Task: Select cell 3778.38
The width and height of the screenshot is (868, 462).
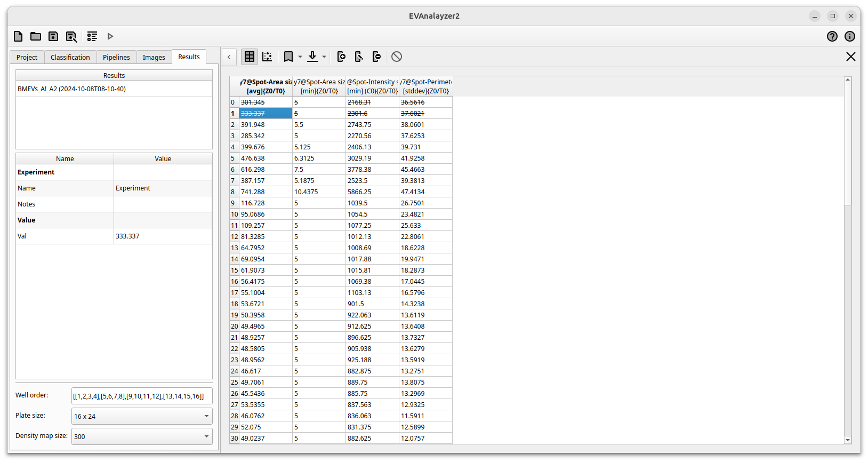Action: pos(373,170)
